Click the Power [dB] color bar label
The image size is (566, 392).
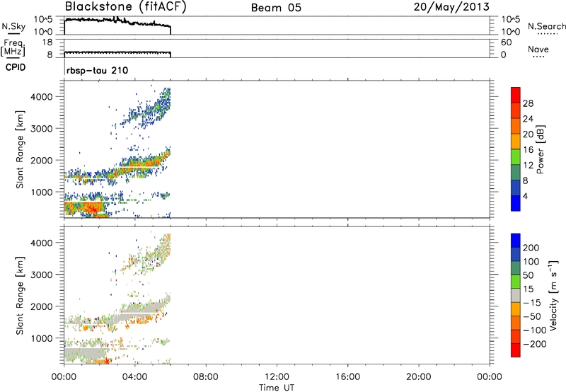(x=541, y=149)
